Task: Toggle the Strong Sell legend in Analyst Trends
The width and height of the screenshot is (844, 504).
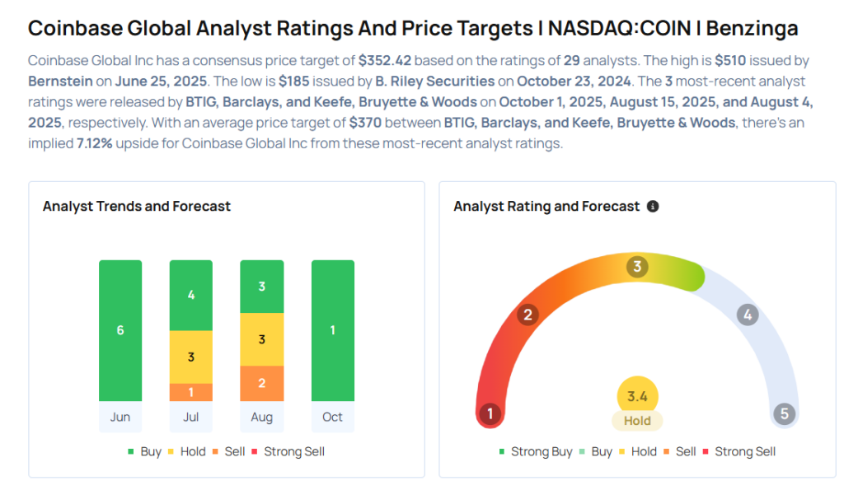Action: click(287, 451)
